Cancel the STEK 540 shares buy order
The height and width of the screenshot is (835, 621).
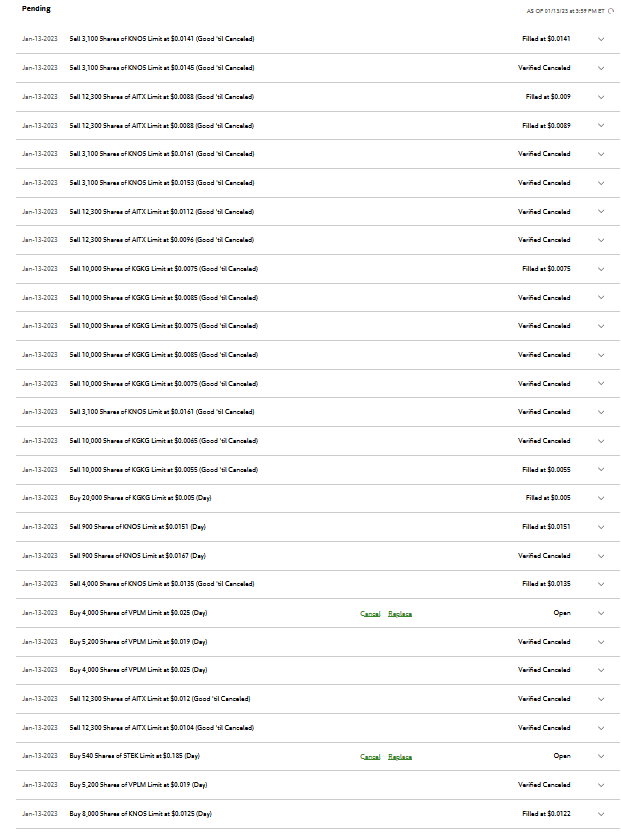tap(370, 756)
